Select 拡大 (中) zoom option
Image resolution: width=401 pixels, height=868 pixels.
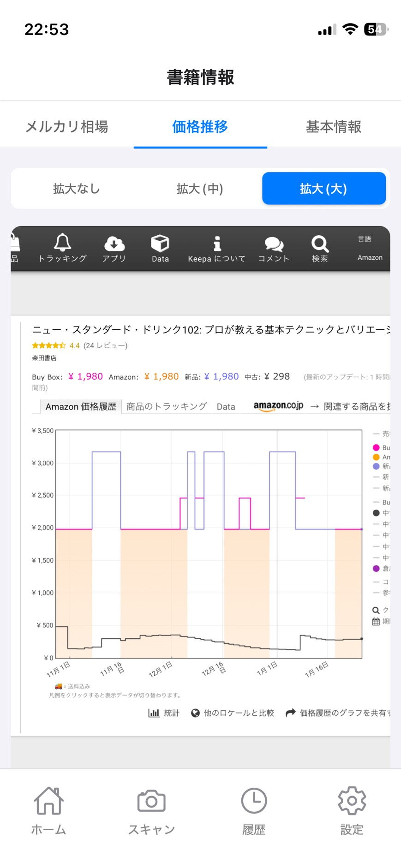pyautogui.click(x=200, y=189)
